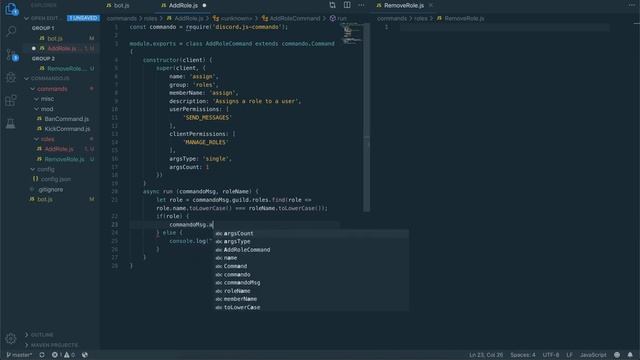Image resolution: width=640 pixels, height=360 pixels.
Task: Close the RemoveRole.js tab
Action: [431, 5]
